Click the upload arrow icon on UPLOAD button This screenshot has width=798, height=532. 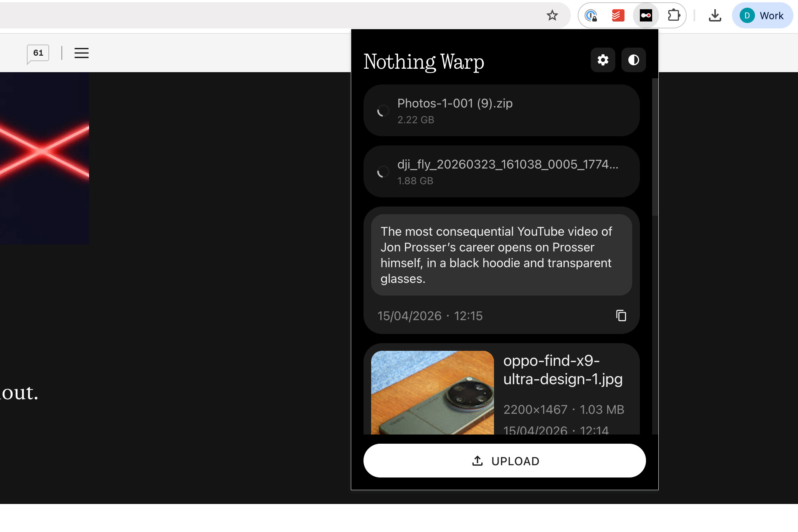[x=477, y=461]
